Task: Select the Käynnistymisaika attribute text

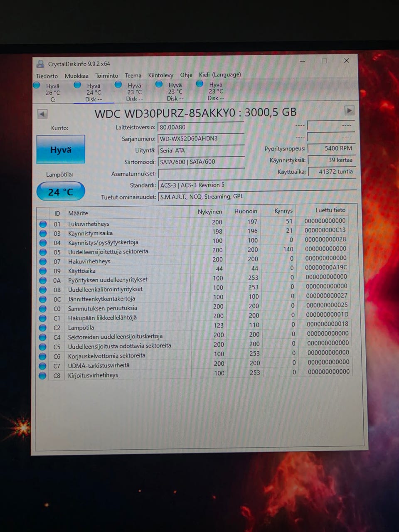Action: (90, 233)
